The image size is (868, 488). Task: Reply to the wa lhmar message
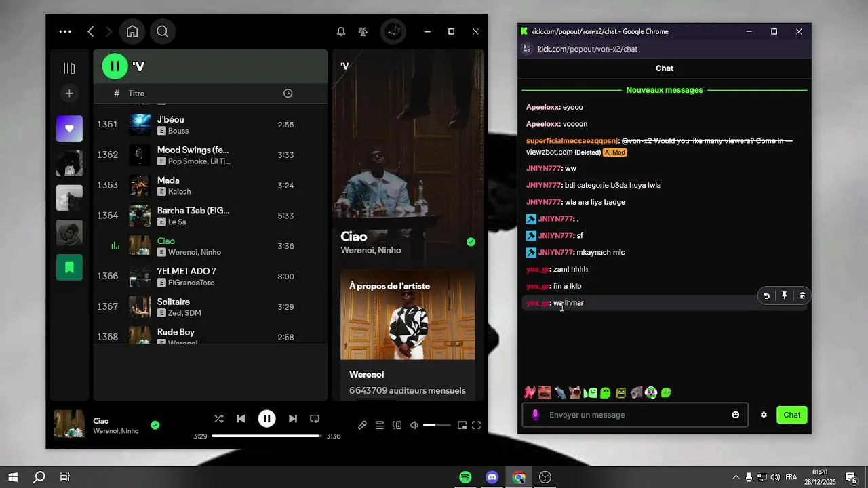pos(766,296)
